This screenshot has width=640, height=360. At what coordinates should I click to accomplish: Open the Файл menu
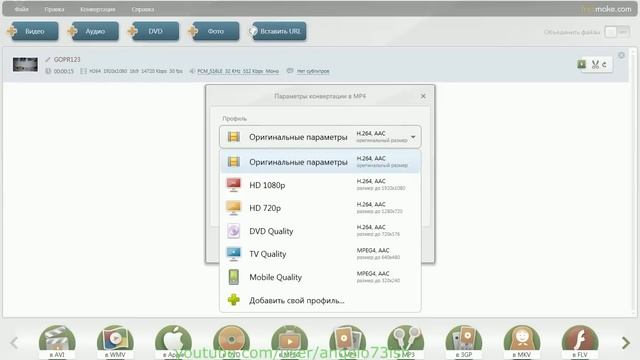[21, 9]
